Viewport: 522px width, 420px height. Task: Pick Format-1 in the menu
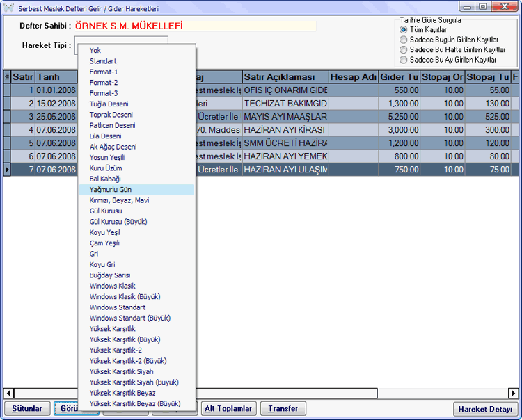pos(137,72)
